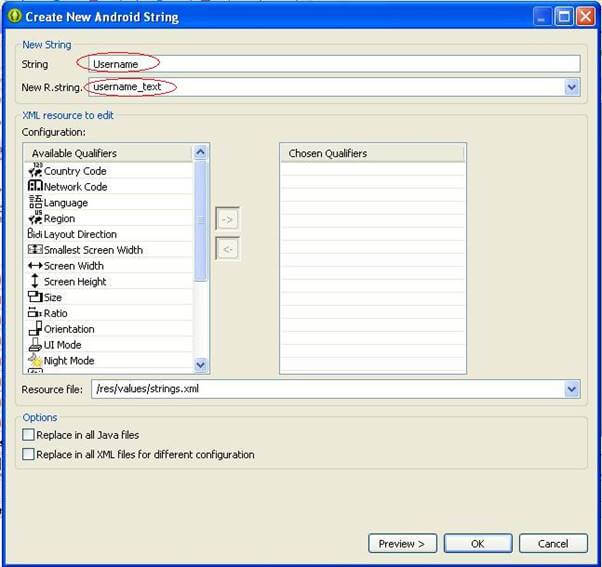Image resolution: width=602 pixels, height=567 pixels.
Task: Click the Orientation qualifier icon
Action: pos(35,328)
